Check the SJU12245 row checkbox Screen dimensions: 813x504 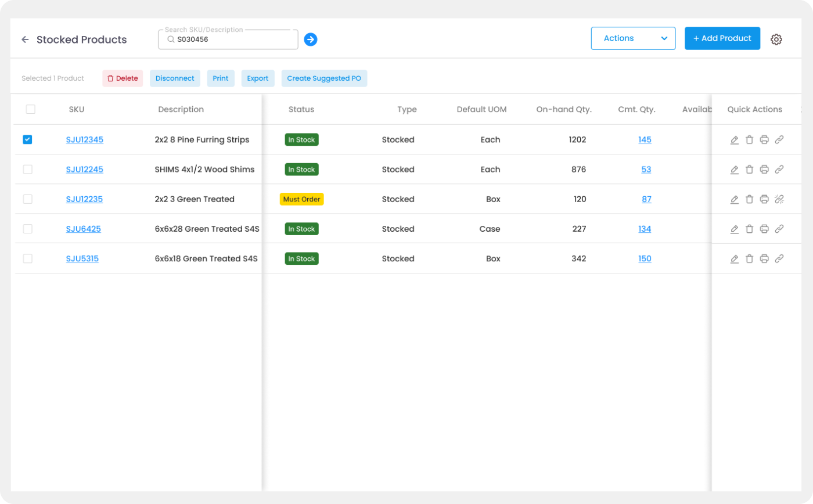(27, 170)
